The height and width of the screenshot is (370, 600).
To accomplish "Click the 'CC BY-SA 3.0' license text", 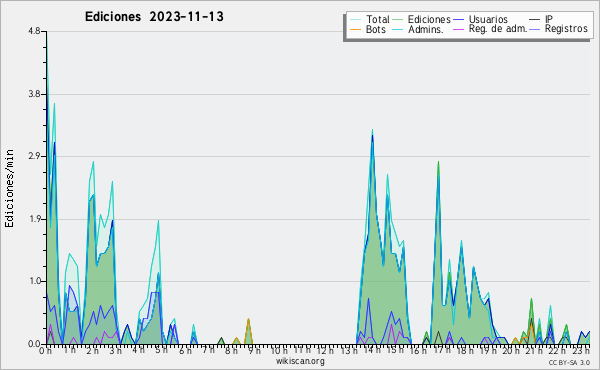I will pyautogui.click(x=569, y=363).
